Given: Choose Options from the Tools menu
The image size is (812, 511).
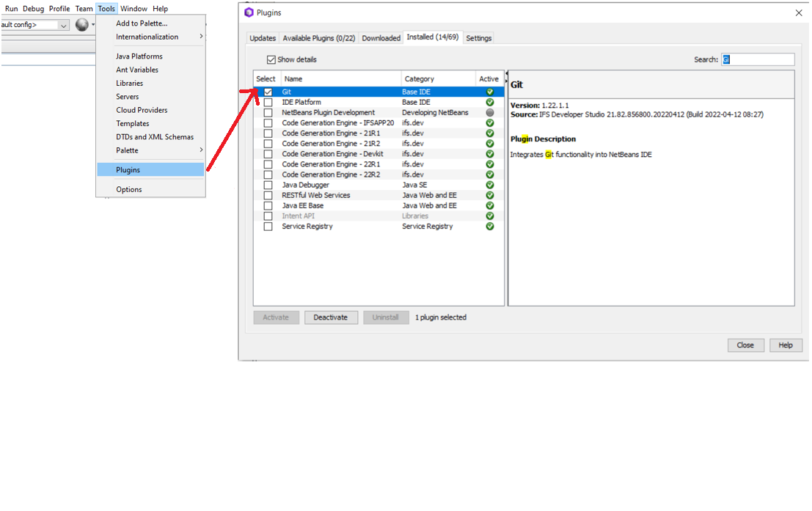Looking at the screenshot, I should pos(150,189).
